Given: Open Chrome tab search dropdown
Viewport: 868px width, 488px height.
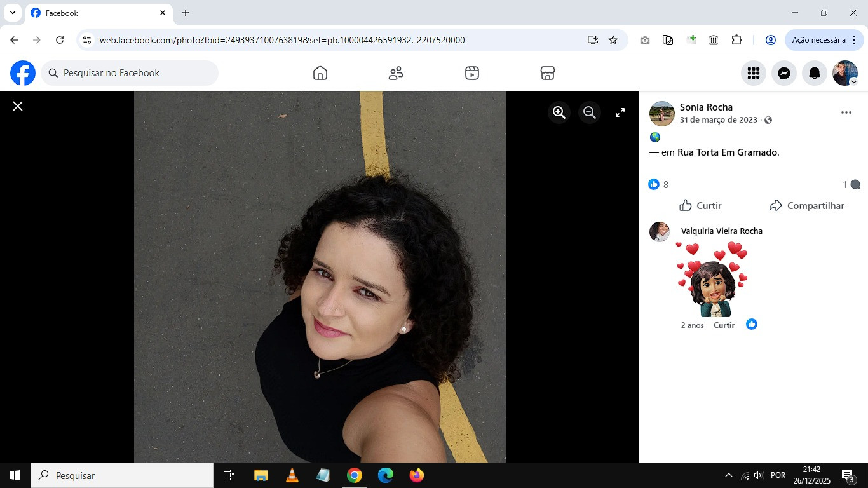Looking at the screenshot, I should coord(12,13).
